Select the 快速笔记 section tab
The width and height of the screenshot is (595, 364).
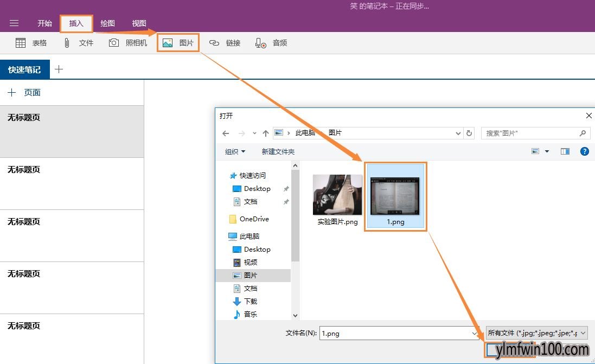pyautogui.click(x=24, y=69)
